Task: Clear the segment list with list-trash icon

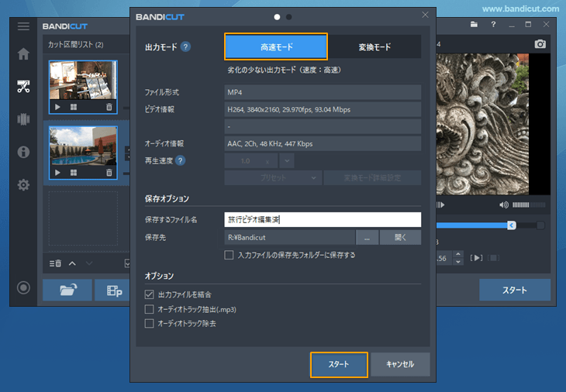Action: [x=55, y=263]
